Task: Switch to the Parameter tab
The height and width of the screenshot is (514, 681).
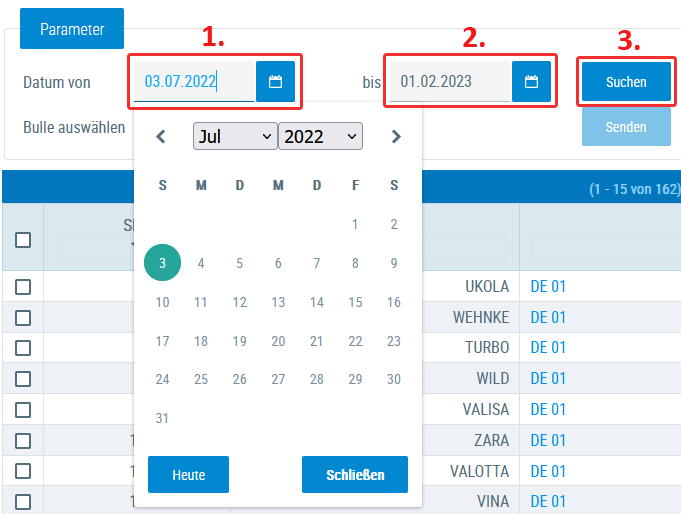Action: click(72, 29)
